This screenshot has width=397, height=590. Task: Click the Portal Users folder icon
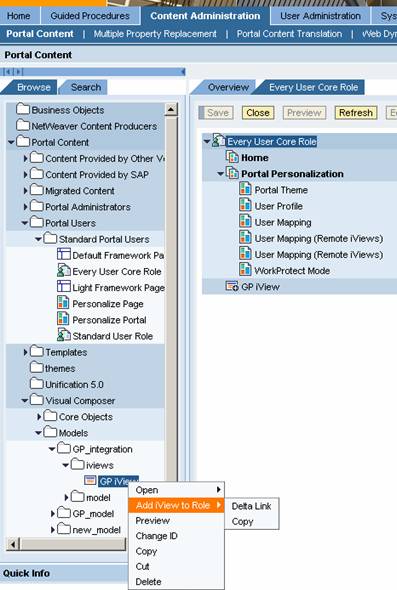click(37, 222)
